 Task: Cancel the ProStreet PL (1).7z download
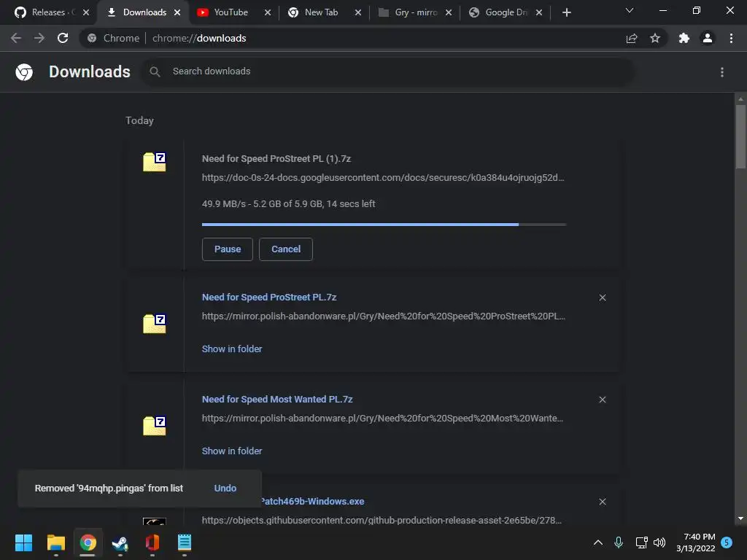(286, 249)
